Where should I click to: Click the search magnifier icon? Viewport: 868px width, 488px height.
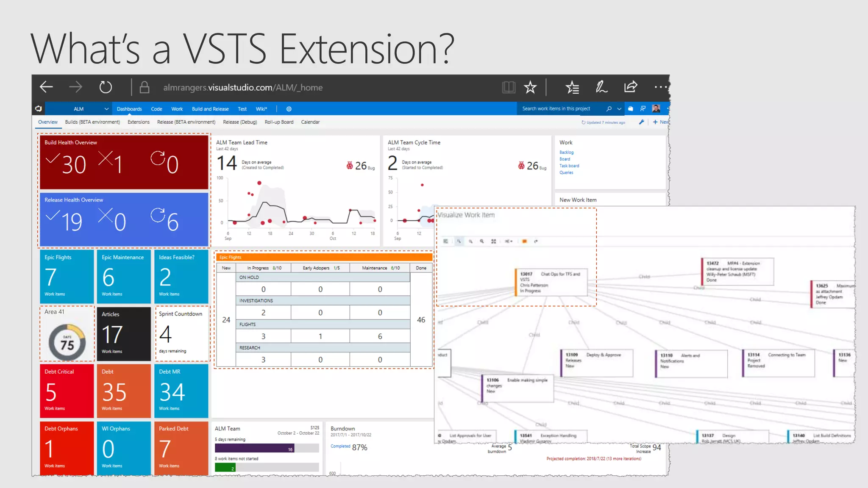click(x=609, y=109)
